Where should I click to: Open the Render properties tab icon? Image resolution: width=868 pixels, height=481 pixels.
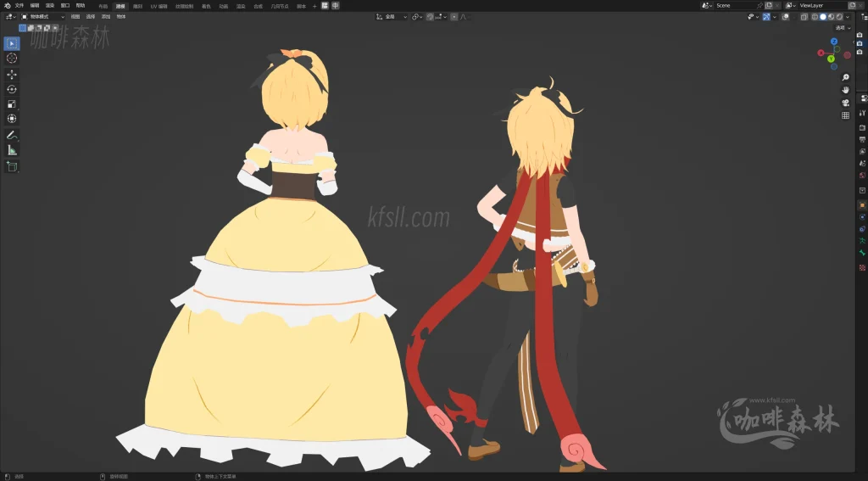[x=862, y=128]
